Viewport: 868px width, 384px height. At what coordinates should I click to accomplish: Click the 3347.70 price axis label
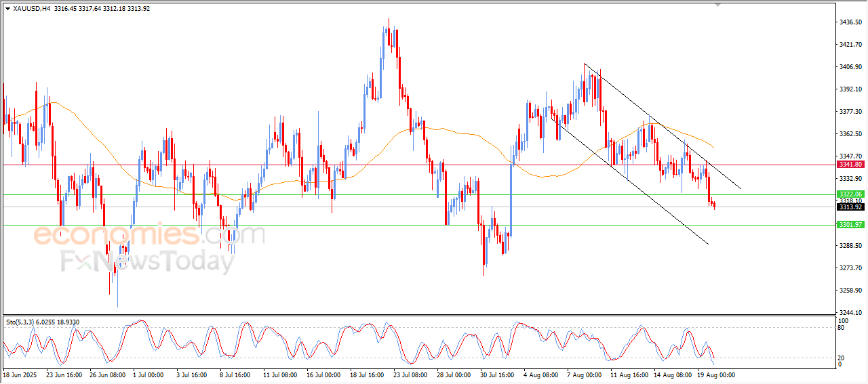(850, 156)
